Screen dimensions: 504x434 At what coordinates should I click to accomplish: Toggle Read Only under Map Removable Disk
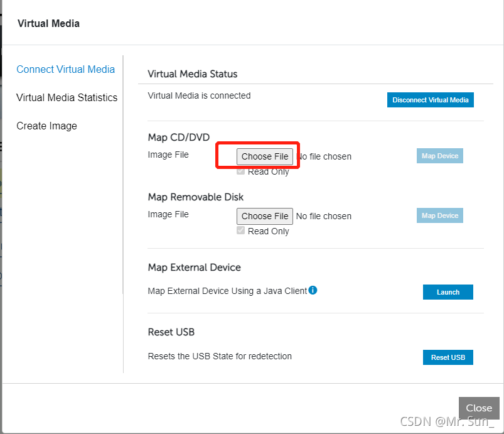click(241, 231)
